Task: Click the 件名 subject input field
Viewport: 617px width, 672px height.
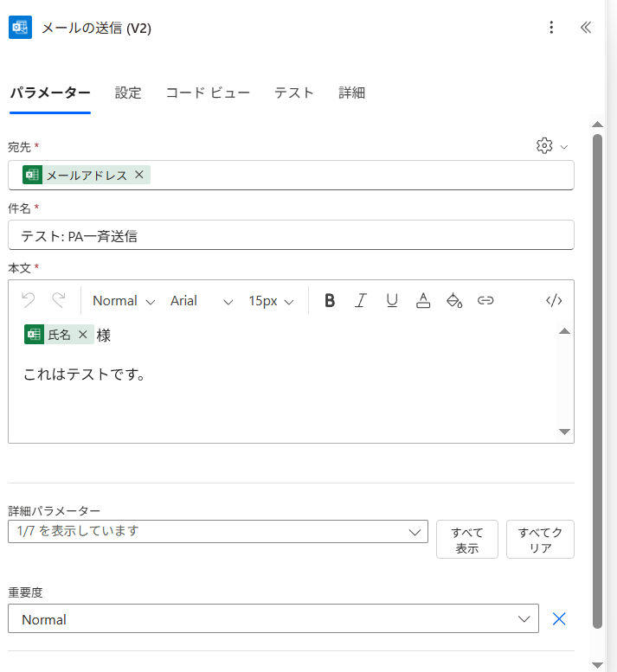Action: [291, 235]
